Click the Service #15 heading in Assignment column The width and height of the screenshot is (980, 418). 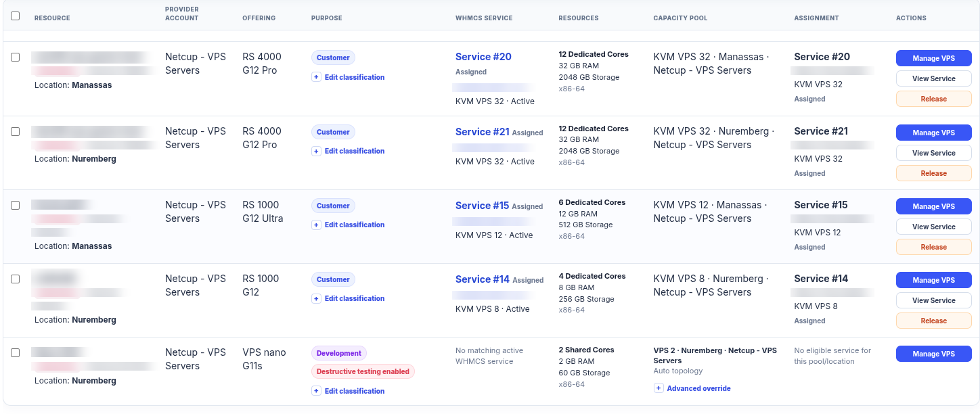tap(821, 205)
